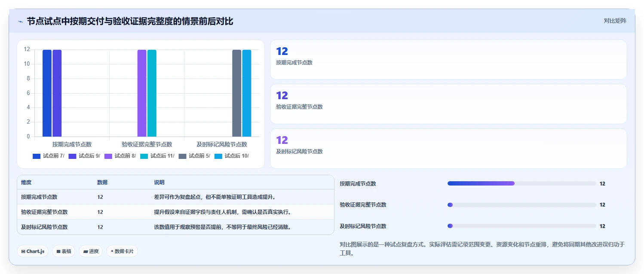This screenshot has width=644, height=274.
Task: Click note starting 差异可作为复盘起点
Action: click(215, 197)
